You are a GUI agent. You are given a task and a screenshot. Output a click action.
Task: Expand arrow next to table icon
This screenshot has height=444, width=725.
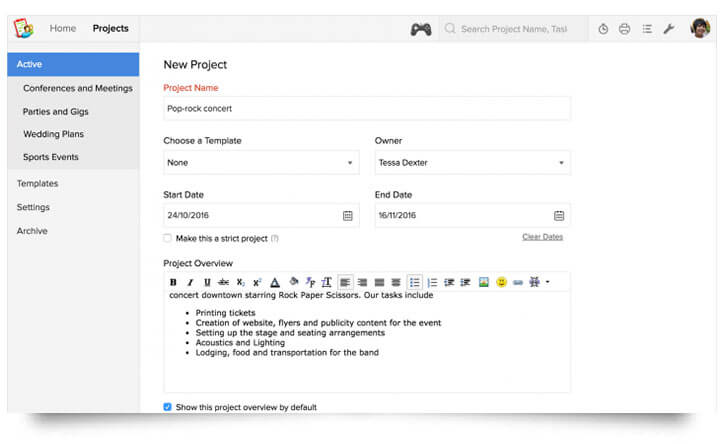click(x=547, y=282)
